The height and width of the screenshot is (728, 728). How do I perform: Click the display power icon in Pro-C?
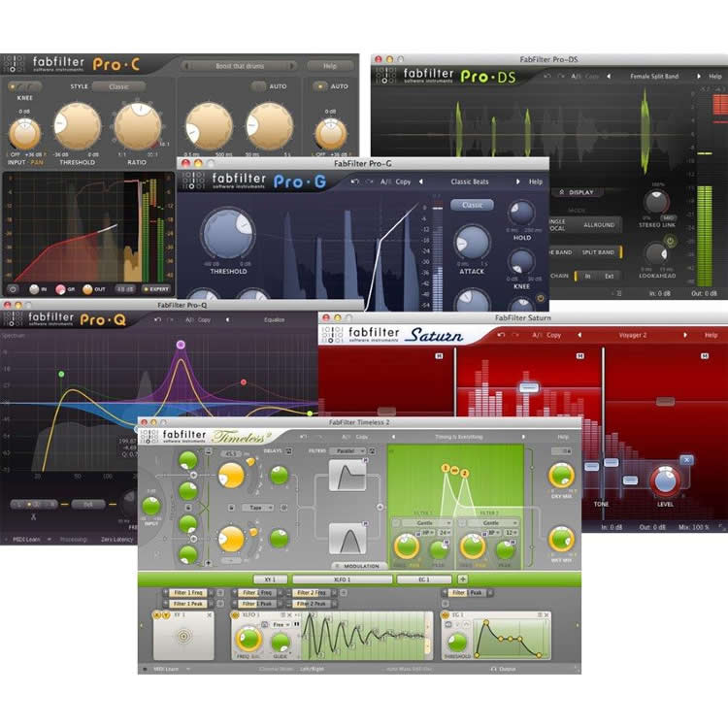click(13, 289)
